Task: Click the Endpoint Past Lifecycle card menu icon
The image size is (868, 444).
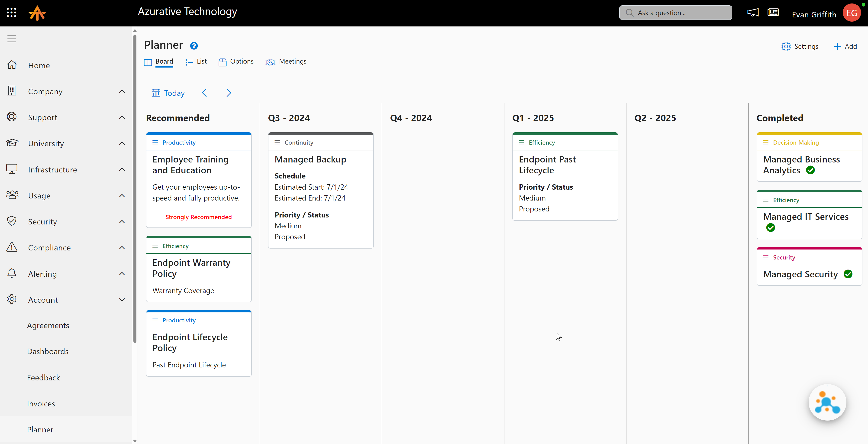Action: (522, 143)
